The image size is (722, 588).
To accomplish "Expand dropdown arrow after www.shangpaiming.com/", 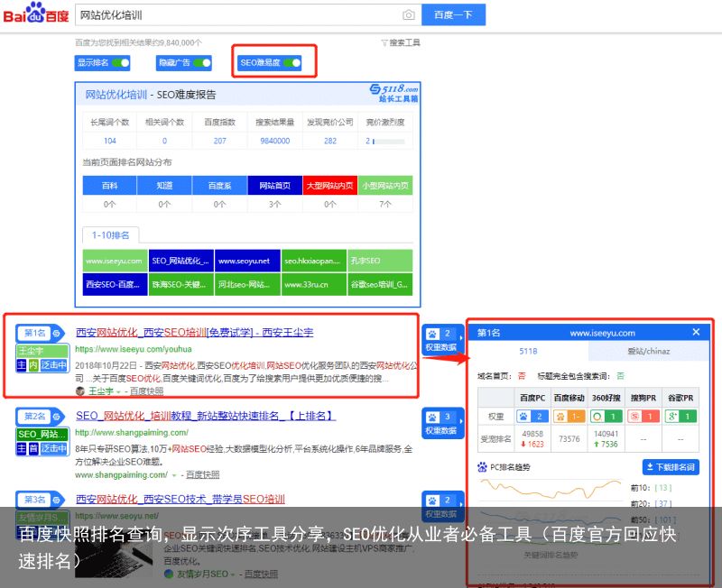I will (174, 475).
